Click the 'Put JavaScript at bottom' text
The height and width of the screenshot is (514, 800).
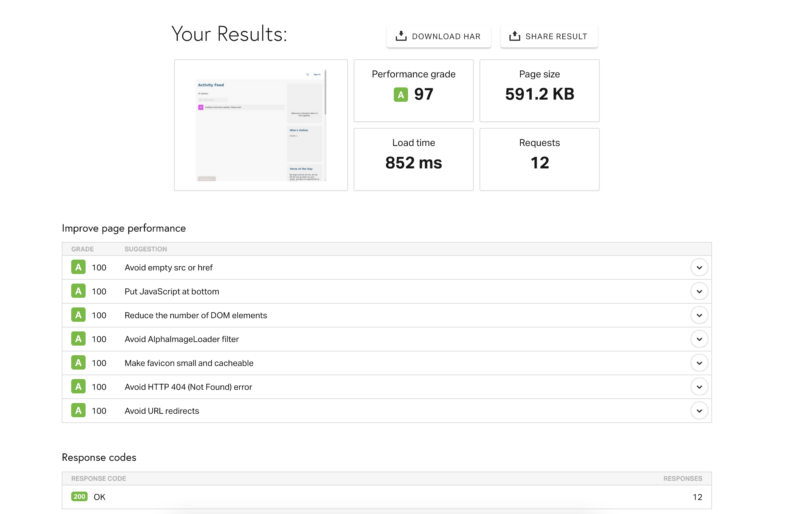(x=172, y=291)
